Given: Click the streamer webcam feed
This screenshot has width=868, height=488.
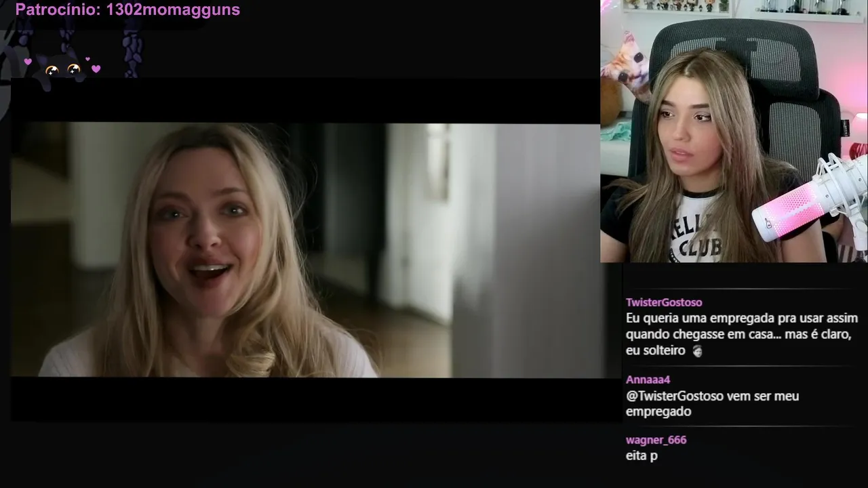Looking at the screenshot, I should pyautogui.click(x=734, y=131).
